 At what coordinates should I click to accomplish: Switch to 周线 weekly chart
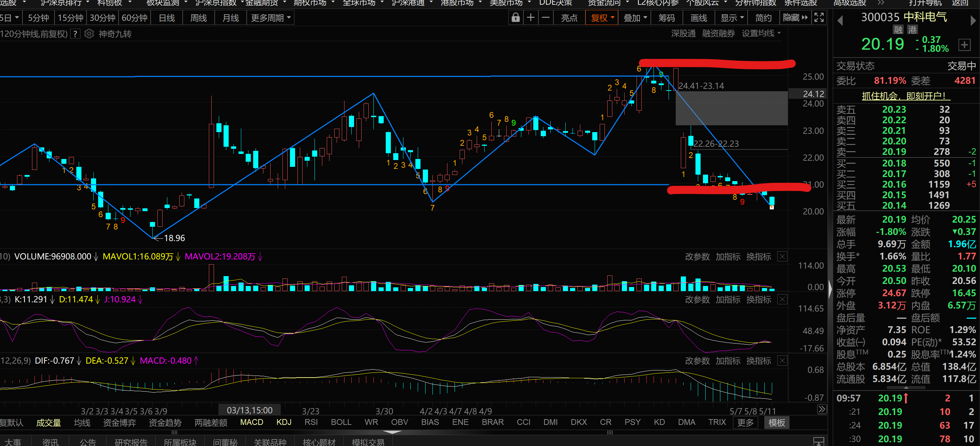[x=199, y=18]
